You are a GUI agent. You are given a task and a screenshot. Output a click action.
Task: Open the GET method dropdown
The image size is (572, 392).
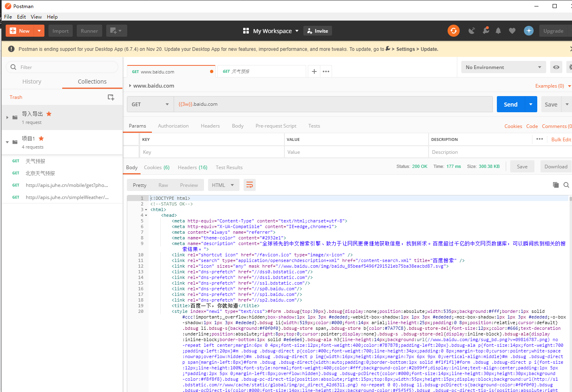(x=150, y=104)
